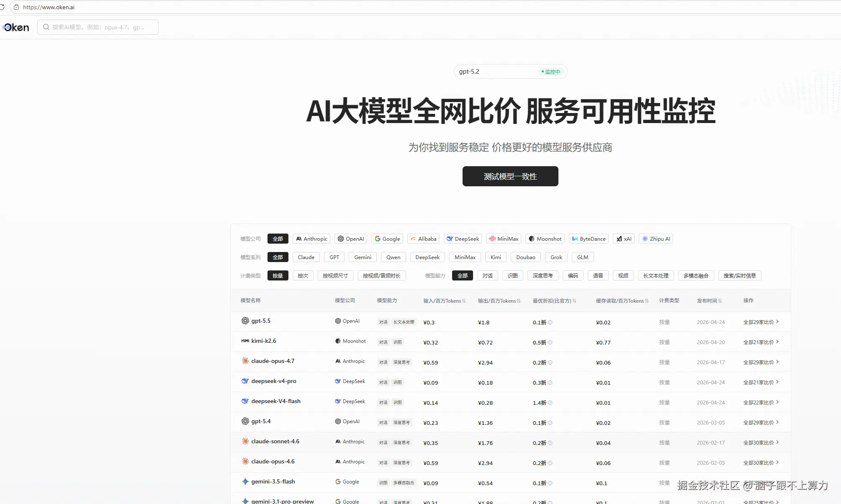
Task: Click the discount info icon in deepseek-V4-flash row
Action: (550, 403)
